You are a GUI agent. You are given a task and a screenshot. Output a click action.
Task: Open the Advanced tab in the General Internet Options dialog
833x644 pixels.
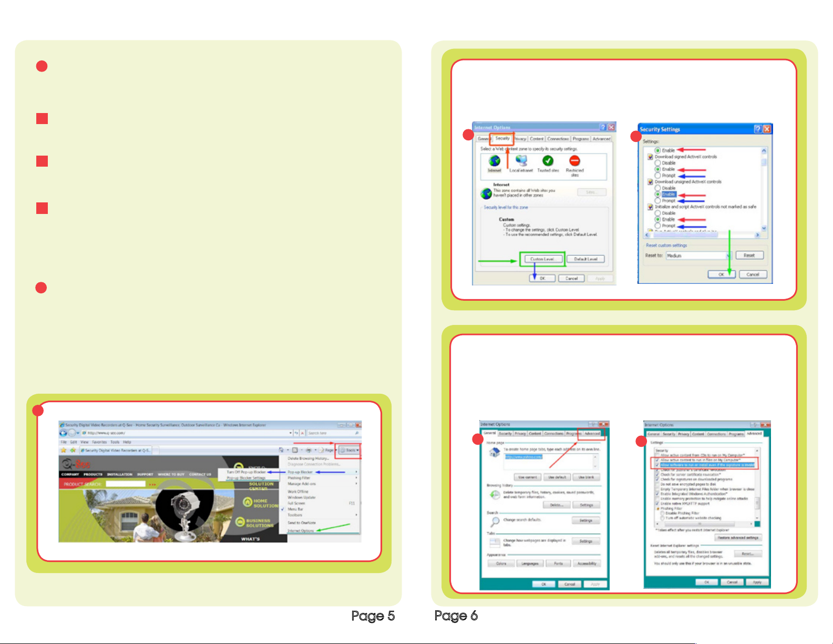pyautogui.click(x=592, y=434)
